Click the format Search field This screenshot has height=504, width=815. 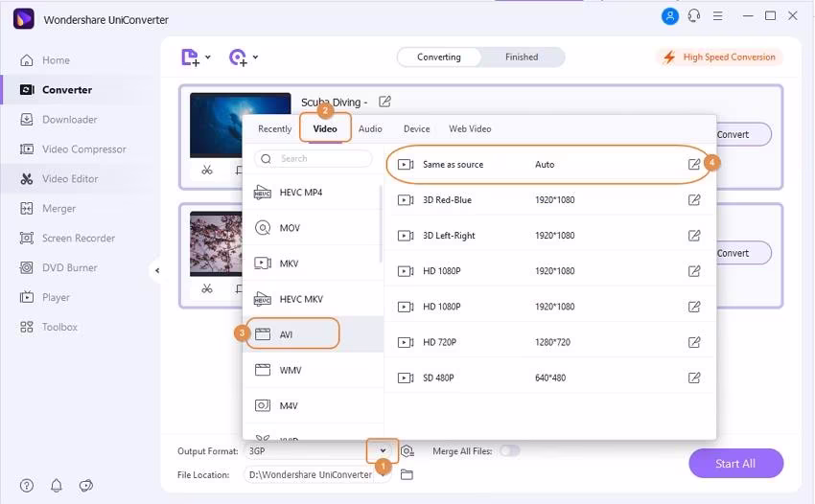pyautogui.click(x=314, y=158)
